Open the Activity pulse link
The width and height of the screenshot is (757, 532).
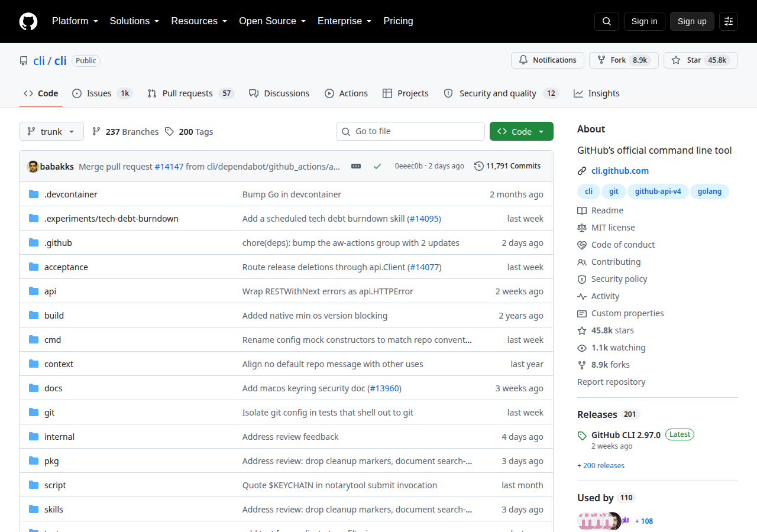599,296
